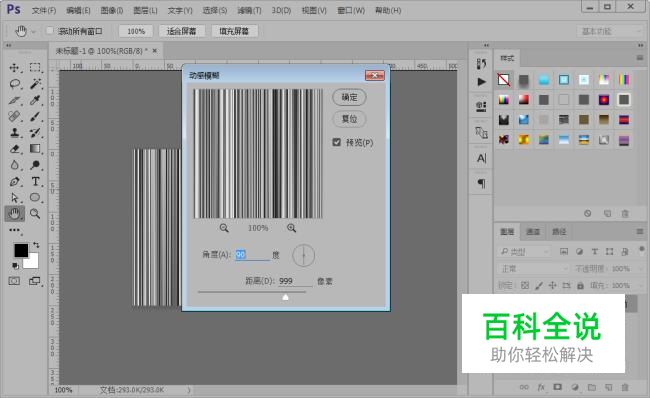Change screen mode icon
Image resolution: width=650 pixels, height=398 pixels.
(35, 281)
